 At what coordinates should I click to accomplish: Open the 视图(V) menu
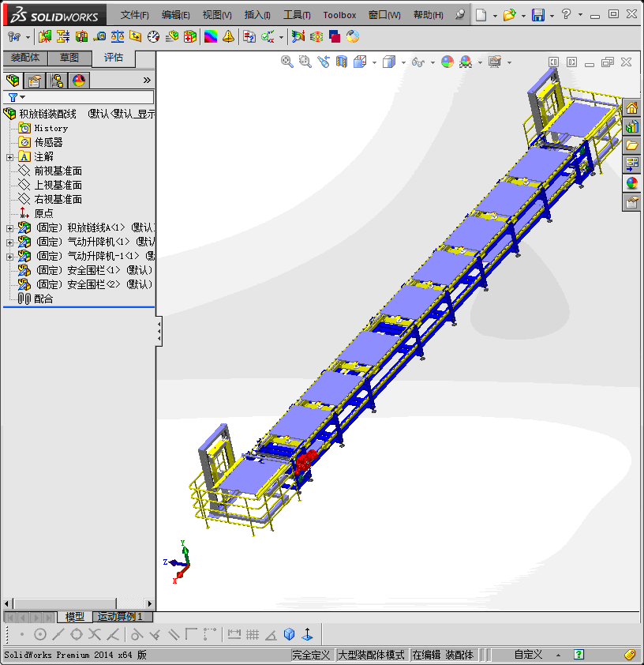(x=217, y=15)
